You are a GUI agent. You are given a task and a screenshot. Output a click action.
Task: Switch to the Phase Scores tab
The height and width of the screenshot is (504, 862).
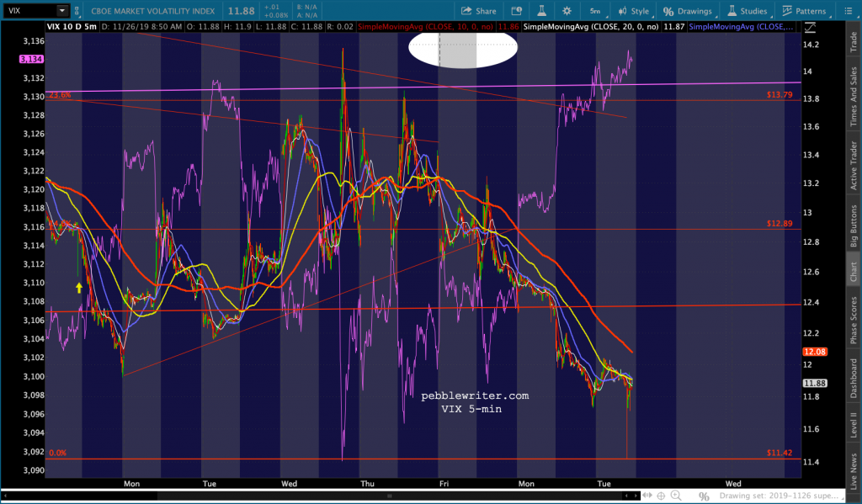tap(854, 319)
